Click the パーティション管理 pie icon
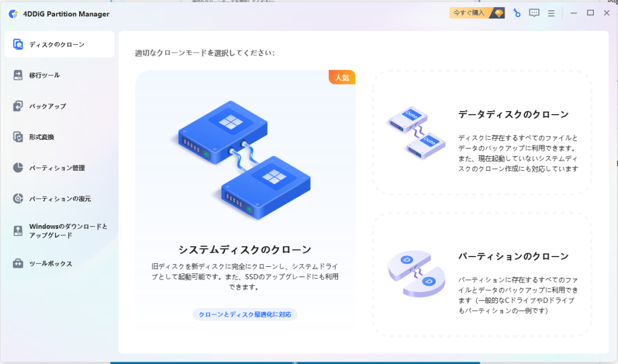The width and height of the screenshot is (618, 364). (x=18, y=168)
